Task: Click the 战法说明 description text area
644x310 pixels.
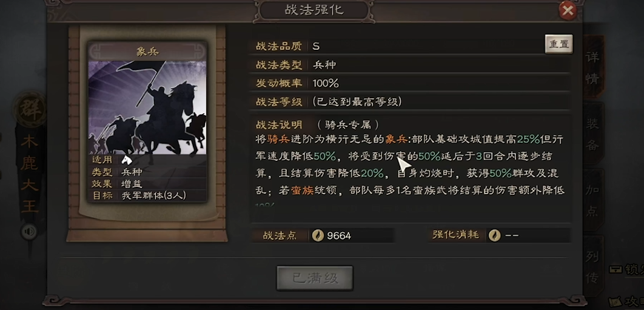Action: (x=411, y=164)
